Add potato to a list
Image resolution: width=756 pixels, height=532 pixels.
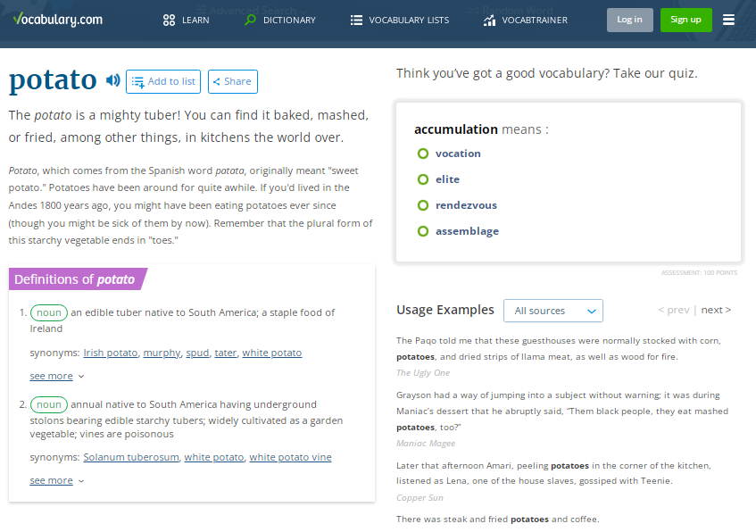pyautogui.click(x=163, y=81)
